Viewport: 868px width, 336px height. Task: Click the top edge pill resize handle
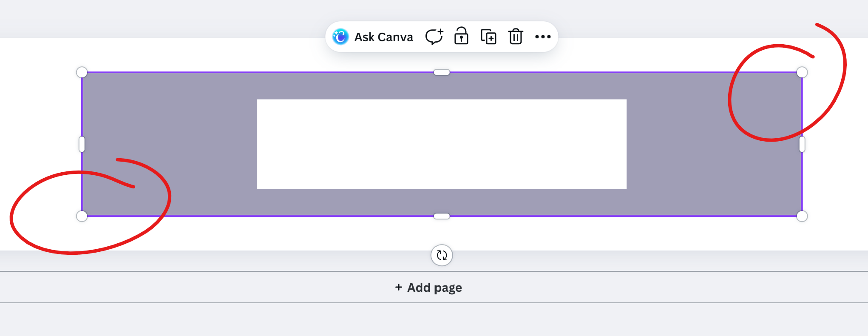coord(442,72)
